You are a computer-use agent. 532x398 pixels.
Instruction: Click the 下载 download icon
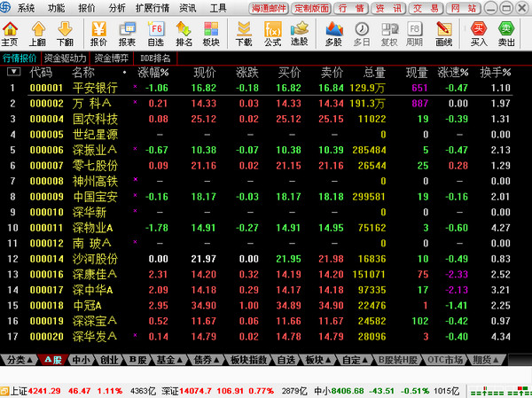pyautogui.click(x=244, y=34)
